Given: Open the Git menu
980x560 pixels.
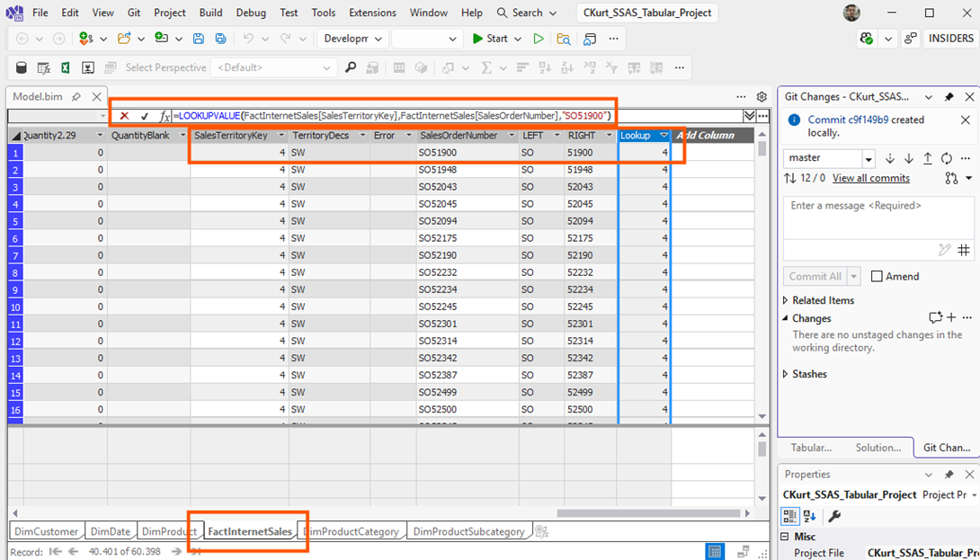Looking at the screenshot, I should point(134,13).
